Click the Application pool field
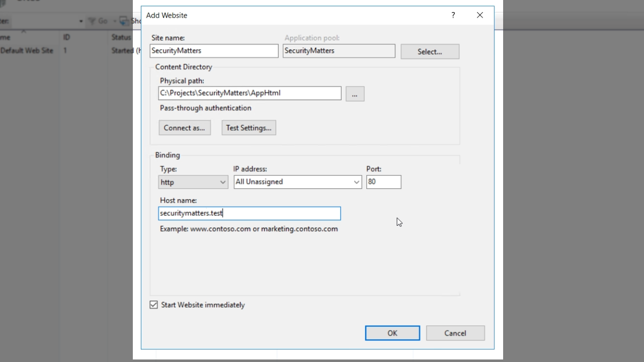 tap(339, 51)
